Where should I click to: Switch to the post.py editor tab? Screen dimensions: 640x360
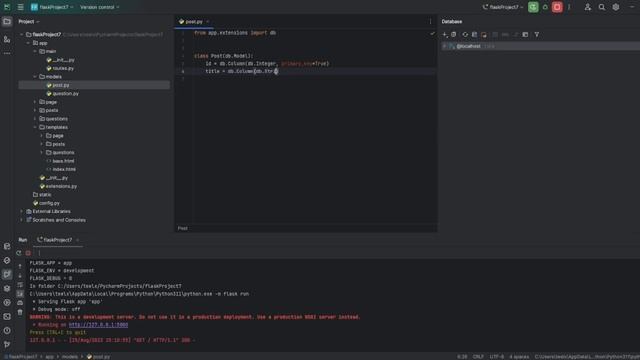[x=194, y=22]
